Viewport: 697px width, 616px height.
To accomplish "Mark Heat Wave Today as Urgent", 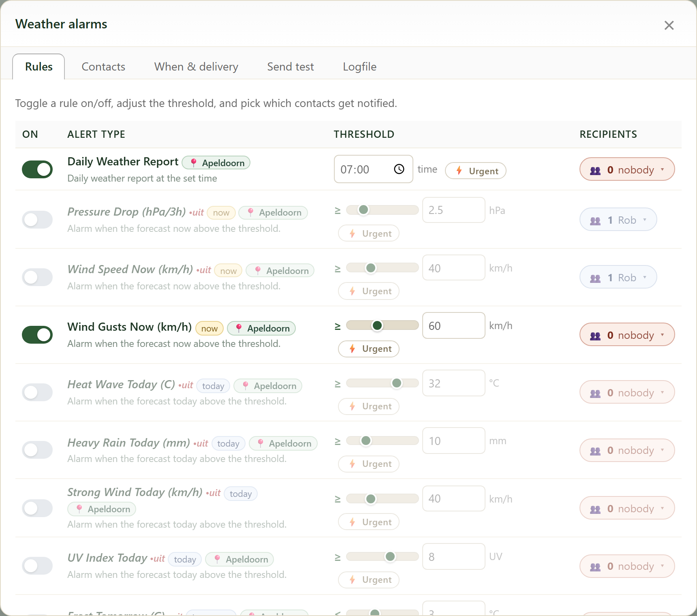I will pos(369,406).
